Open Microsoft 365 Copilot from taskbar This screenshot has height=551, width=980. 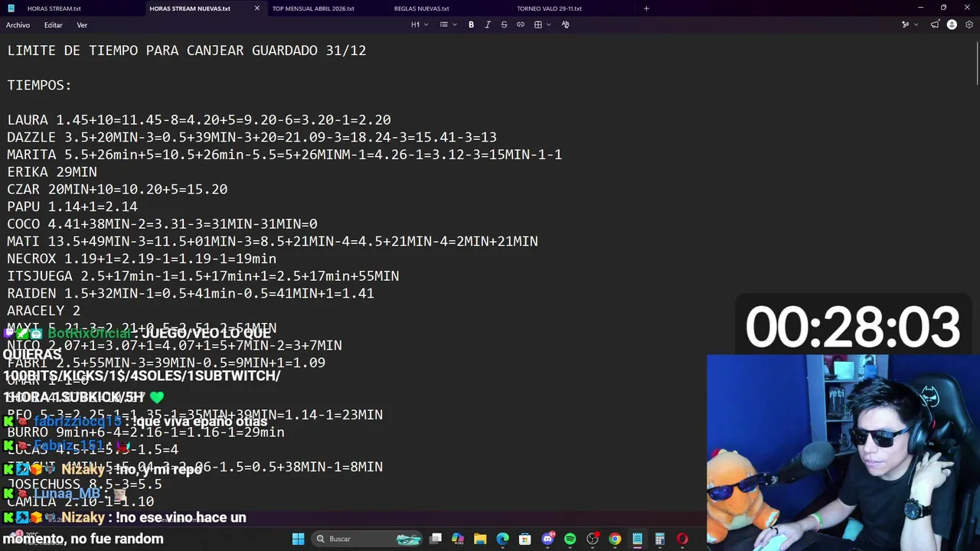click(458, 539)
